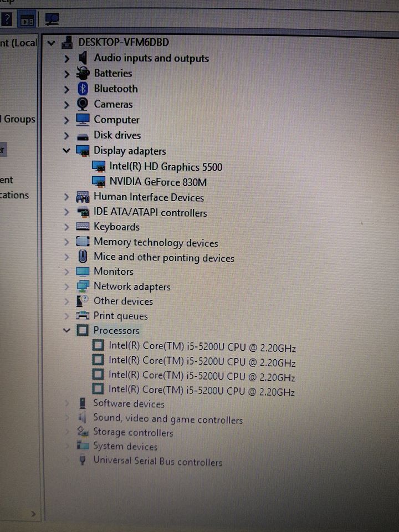Image resolution: width=399 pixels, height=532 pixels.
Task: Select the System devices label
Action: 125,446
